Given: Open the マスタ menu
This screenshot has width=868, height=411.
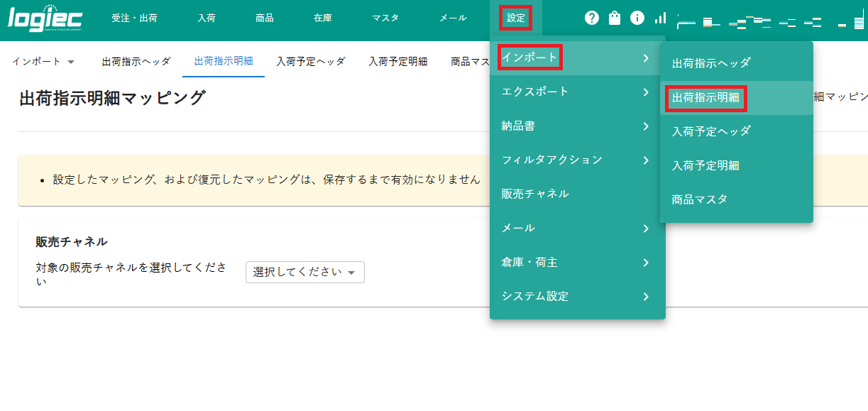Looking at the screenshot, I should click(385, 19).
